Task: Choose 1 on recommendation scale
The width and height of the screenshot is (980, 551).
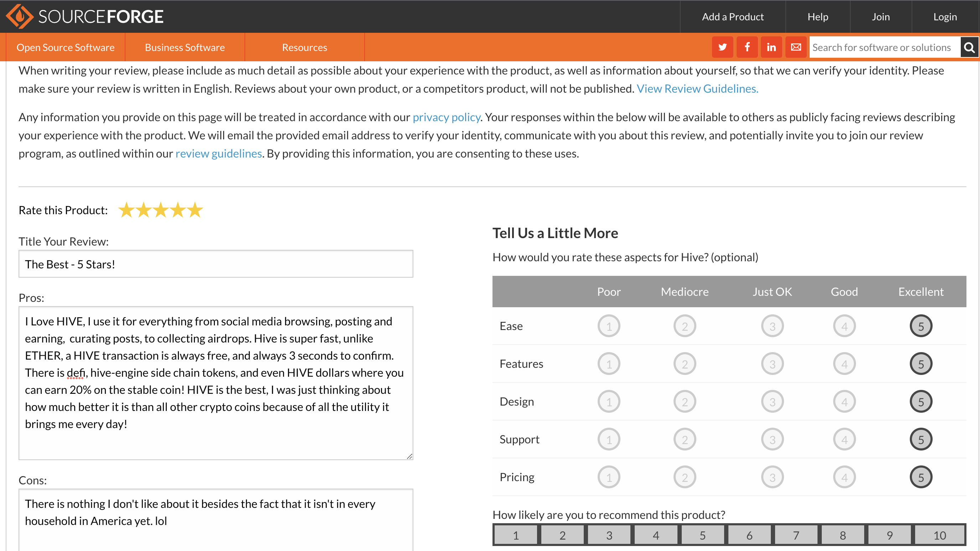Action: pos(516,535)
